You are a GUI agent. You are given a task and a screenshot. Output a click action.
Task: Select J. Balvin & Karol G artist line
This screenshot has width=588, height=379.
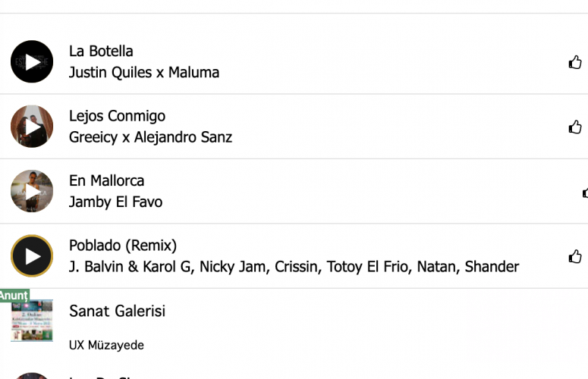tap(294, 267)
